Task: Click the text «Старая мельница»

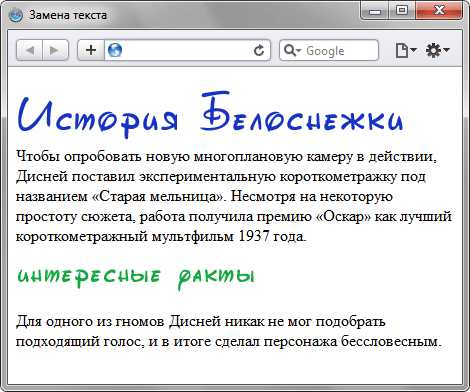Action: [158, 196]
